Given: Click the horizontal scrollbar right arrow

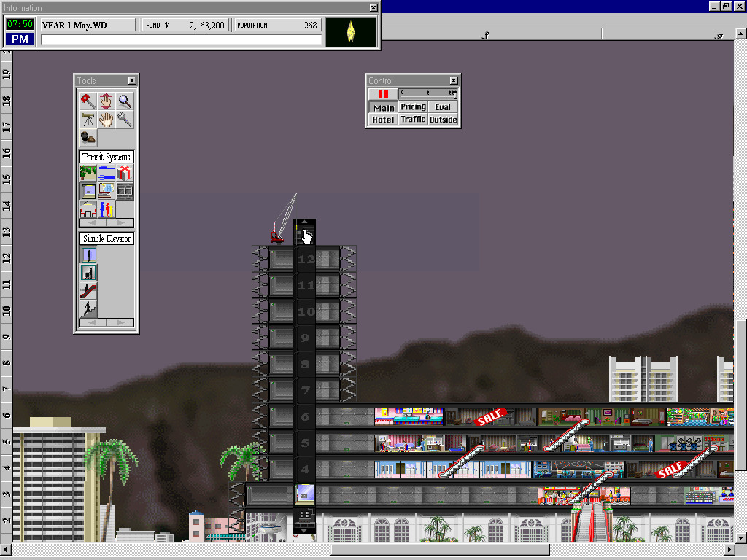Looking at the screenshot, I should [x=729, y=550].
